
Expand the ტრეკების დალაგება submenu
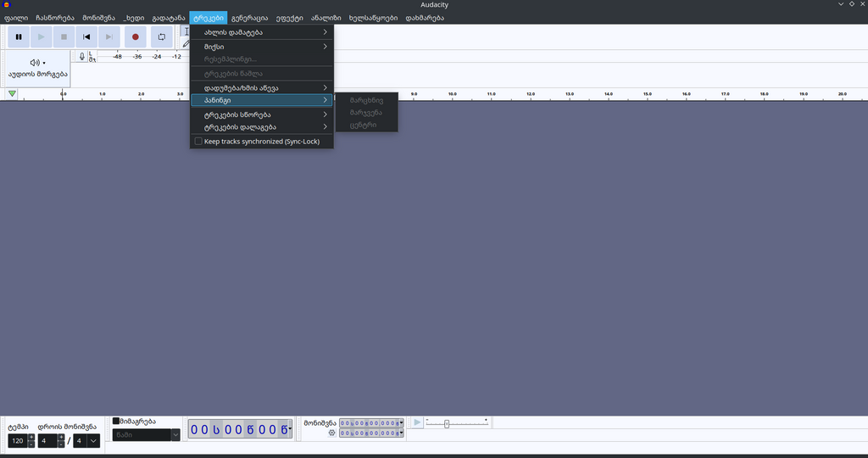[262, 127]
